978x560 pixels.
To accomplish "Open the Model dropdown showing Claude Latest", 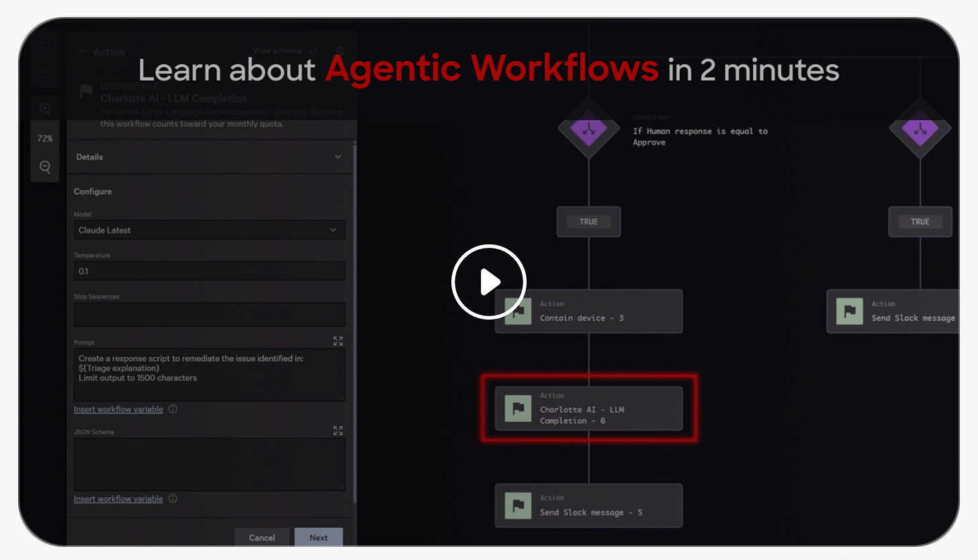I will click(x=210, y=230).
